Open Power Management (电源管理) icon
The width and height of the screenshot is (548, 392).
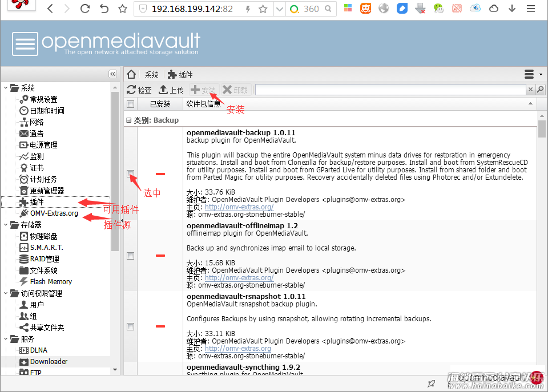[x=24, y=145]
